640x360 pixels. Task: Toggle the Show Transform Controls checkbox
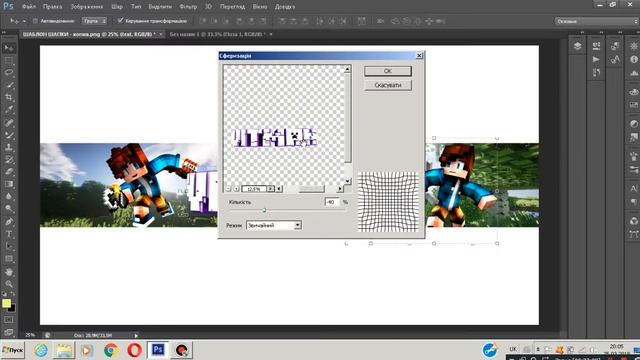click(120, 20)
